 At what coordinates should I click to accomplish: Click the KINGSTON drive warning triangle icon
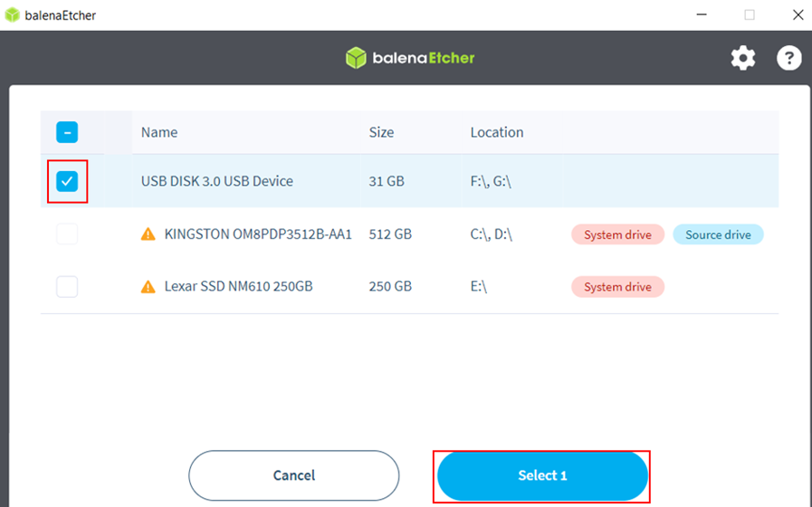click(148, 234)
